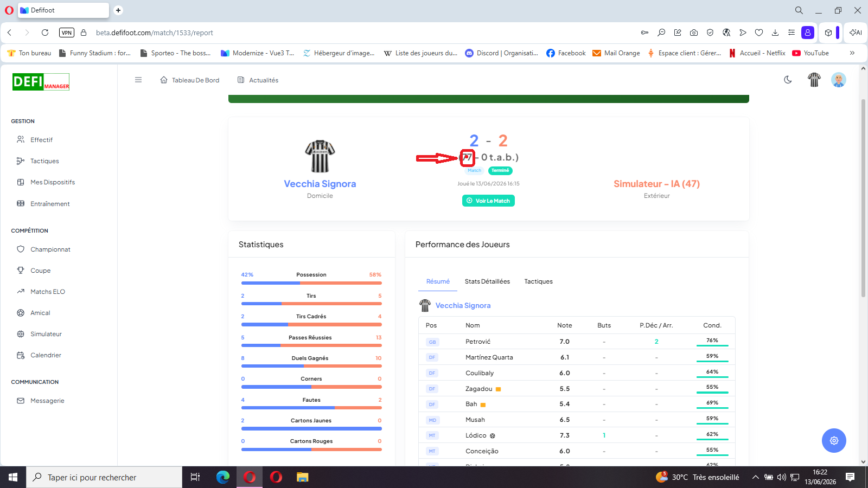Open the Aria AI assistant
Image resolution: width=868 pixels, height=488 pixels.
point(856,33)
